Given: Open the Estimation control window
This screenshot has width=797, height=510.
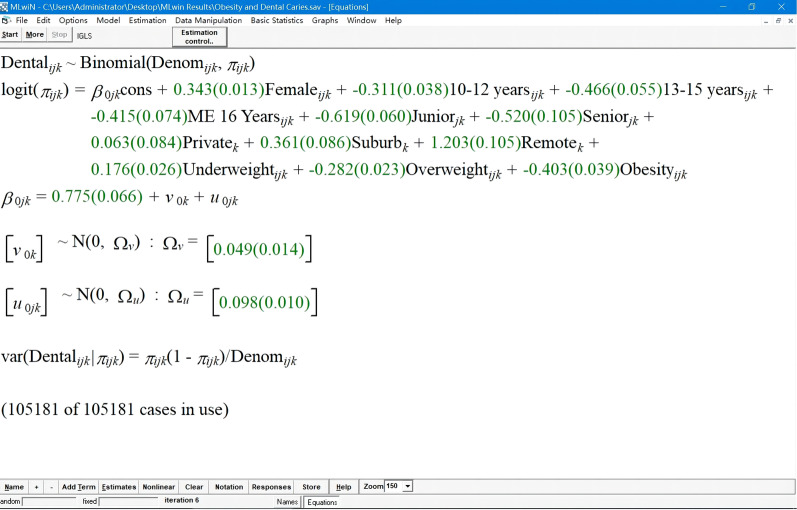Looking at the screenshot, I should click(199, 37).
